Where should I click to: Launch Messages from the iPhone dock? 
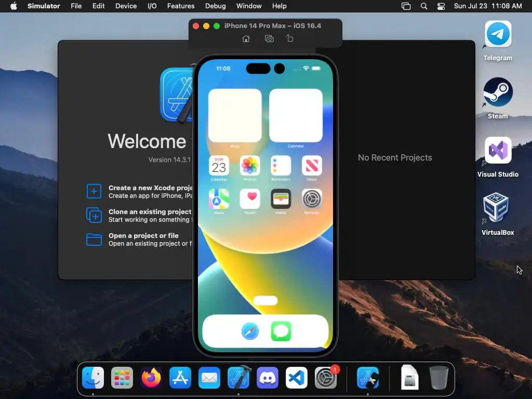(281, 331)
